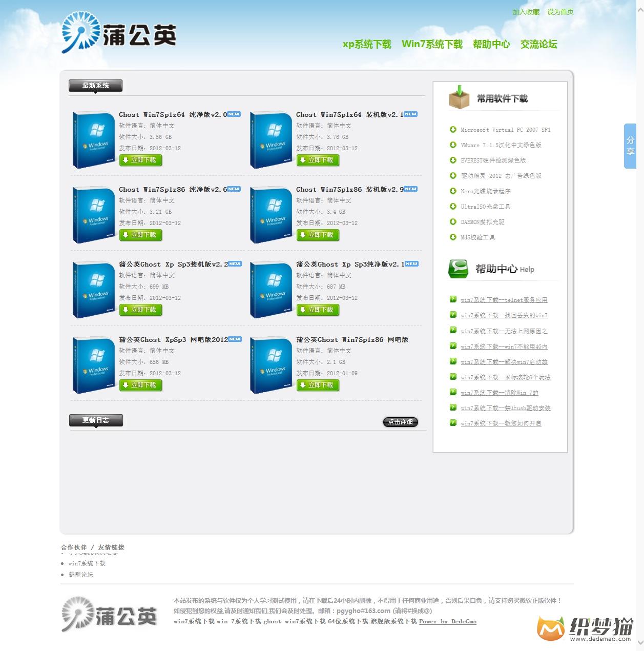This screenshot has height=651, width=644.
Task: Click download icon beside DAEMON虚拟光驱
Action: point(453,222)
